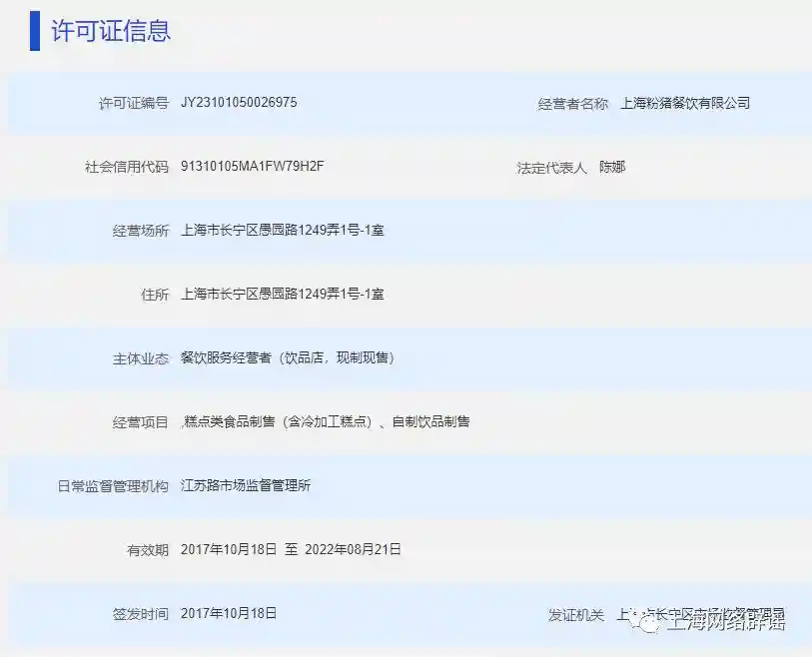Click the 经营者名称 field label
Screen dimensions: 812x657
(x=572, y=103)
